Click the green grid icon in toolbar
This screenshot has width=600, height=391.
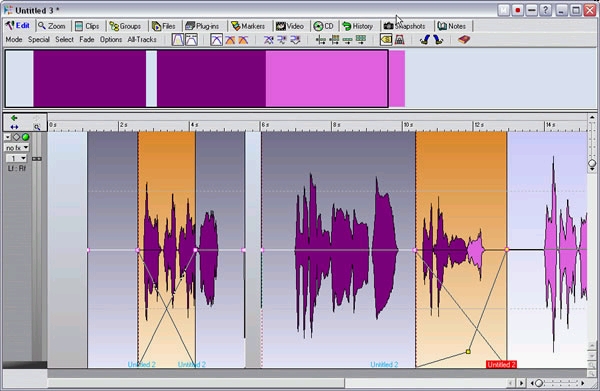360,39
